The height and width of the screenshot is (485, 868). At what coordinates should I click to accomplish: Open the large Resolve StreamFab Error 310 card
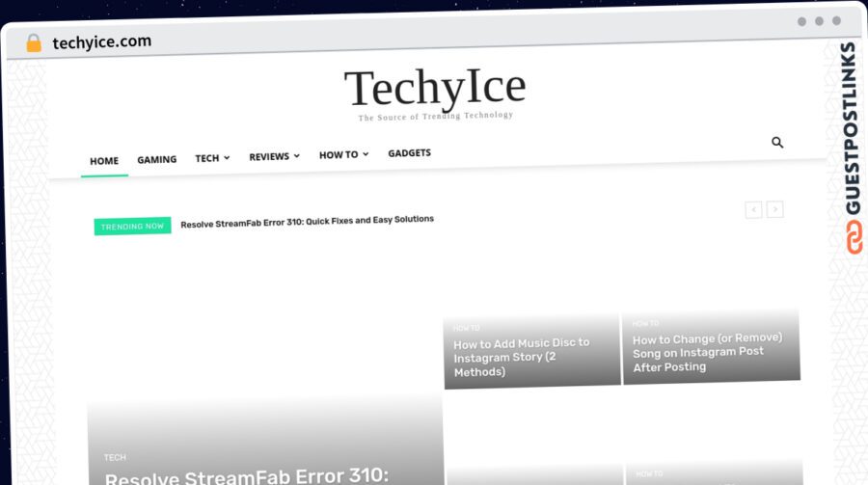[247, 476]
